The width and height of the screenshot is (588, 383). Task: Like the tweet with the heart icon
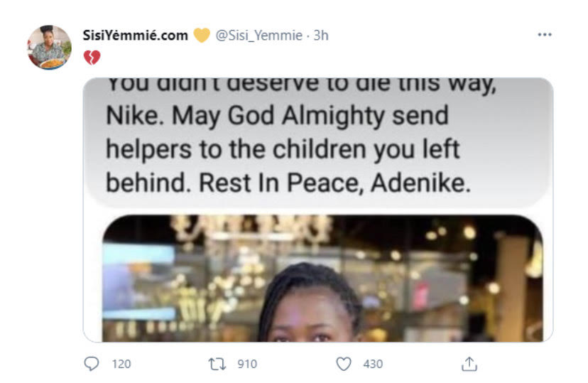(x=344, y=364)
